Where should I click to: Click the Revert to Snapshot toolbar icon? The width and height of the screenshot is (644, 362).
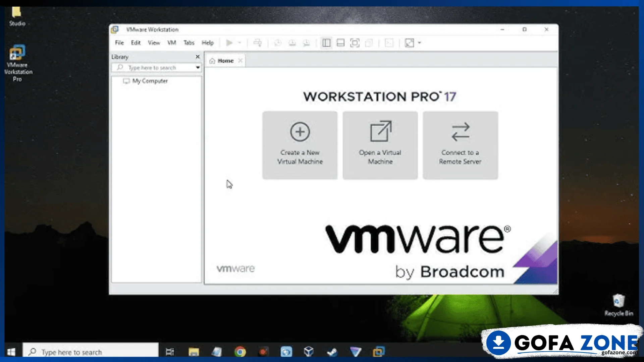tap(292, 43)
